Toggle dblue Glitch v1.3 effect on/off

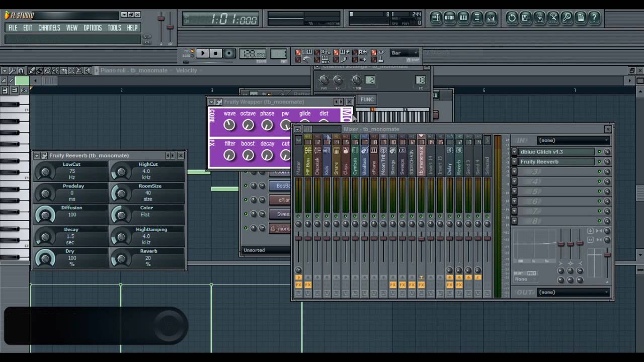pyautogui.click(x=599, y=152)
